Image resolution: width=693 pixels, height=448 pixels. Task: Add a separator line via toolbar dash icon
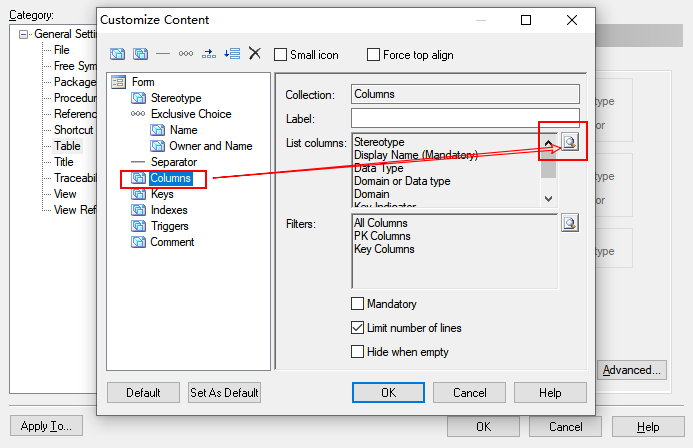click(163, 54)
